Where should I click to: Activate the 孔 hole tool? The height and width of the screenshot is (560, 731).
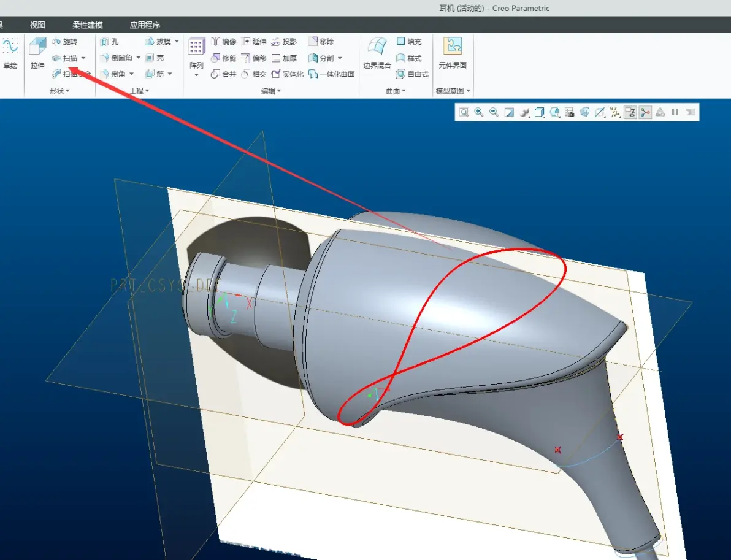pyautogui.click(x=109, y=42)
